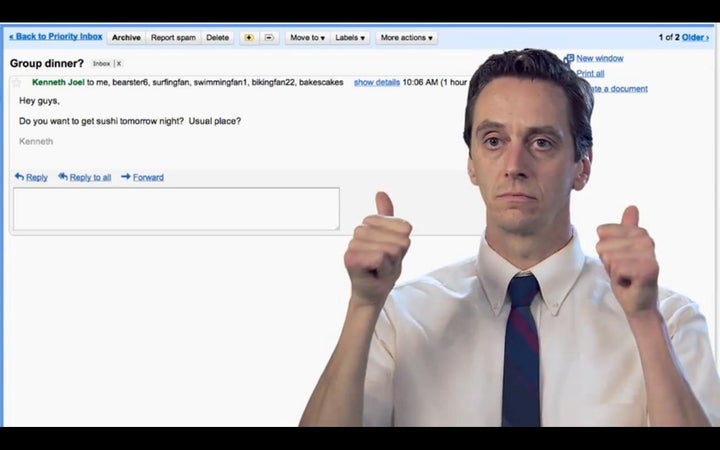Open the Move to dropdown

(307, 38)
